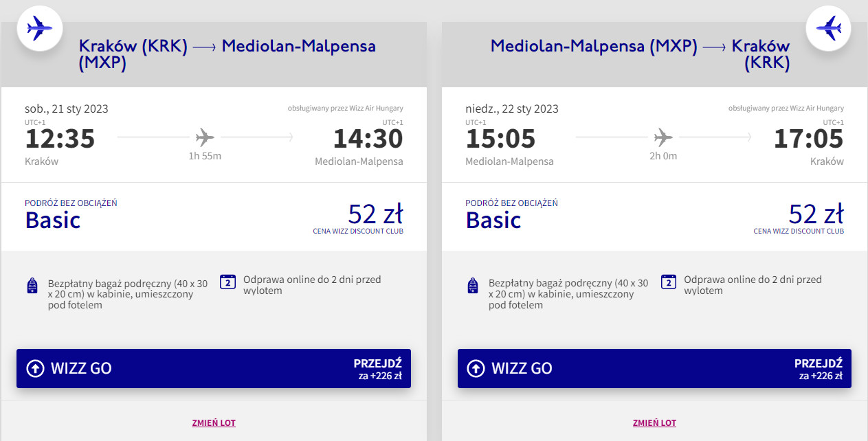Click the return online check-in calendar icon

pyautogui.click(x=668, y=282)
